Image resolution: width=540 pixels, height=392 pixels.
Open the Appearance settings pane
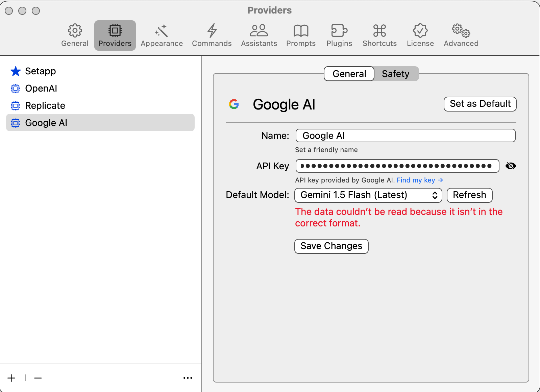162,35
